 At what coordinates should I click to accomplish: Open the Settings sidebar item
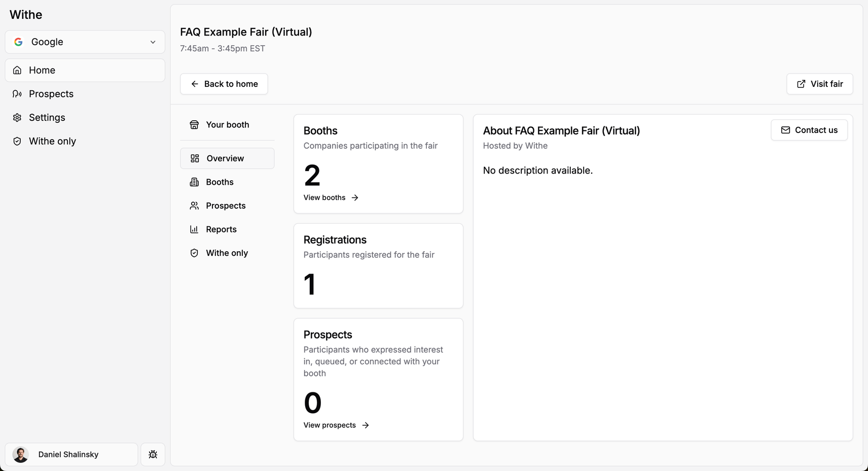point(85,118)
